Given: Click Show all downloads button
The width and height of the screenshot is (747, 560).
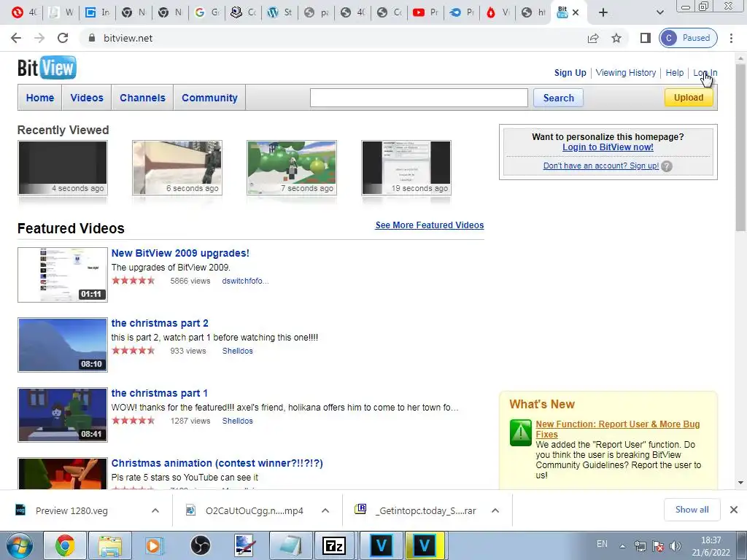Looking at the screenshot, I should click(x=692, y=510).
